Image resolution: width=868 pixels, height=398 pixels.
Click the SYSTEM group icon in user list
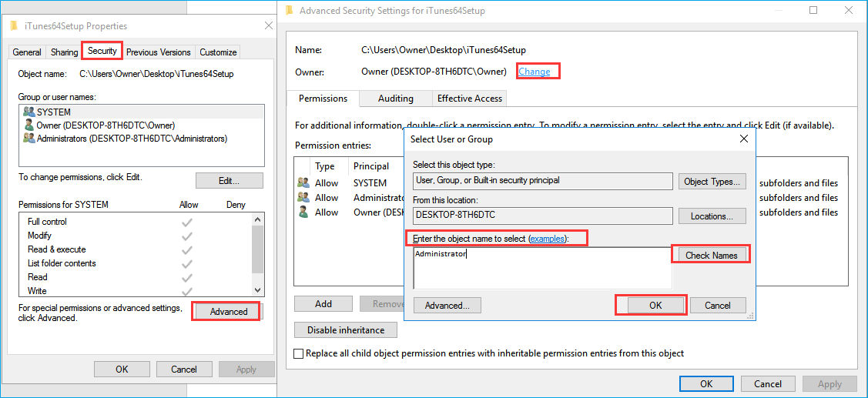pyautogui.click(x=29, y=112)
